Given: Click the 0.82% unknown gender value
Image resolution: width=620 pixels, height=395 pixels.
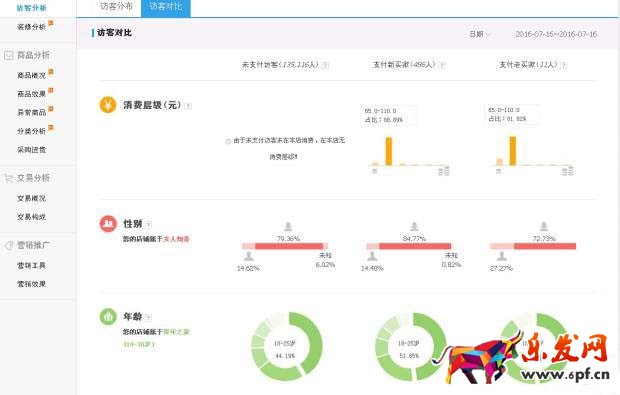Looking at the screenshot, I should click(x=451, y=265).
